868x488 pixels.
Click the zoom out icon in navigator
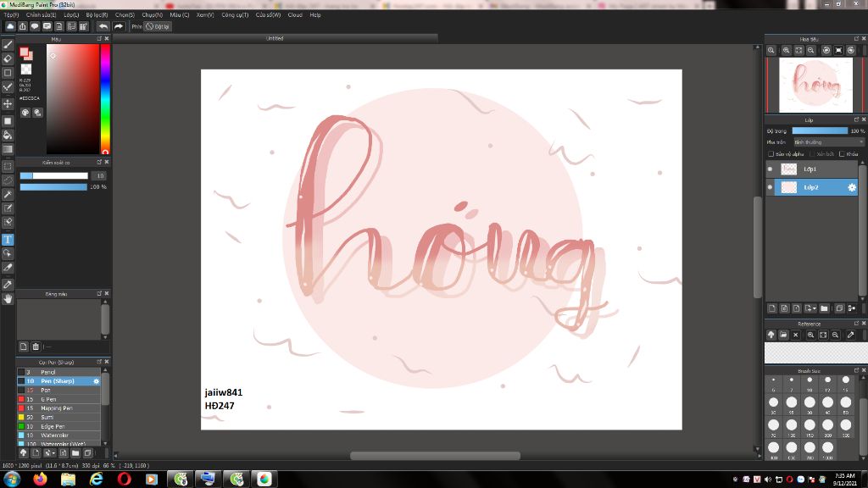click(x=811, y=50)
